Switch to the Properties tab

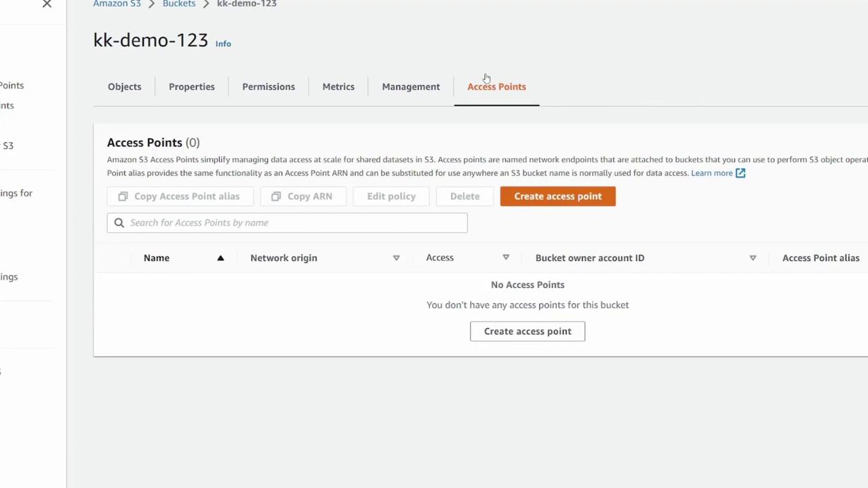pyautogui.click(x=192, y=87)
